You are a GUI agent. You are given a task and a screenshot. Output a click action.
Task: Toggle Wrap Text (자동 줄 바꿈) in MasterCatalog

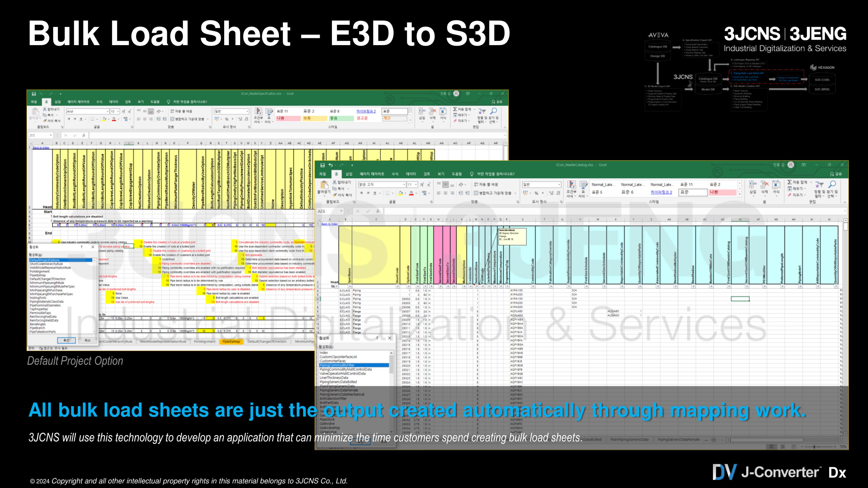click(486, 184)
